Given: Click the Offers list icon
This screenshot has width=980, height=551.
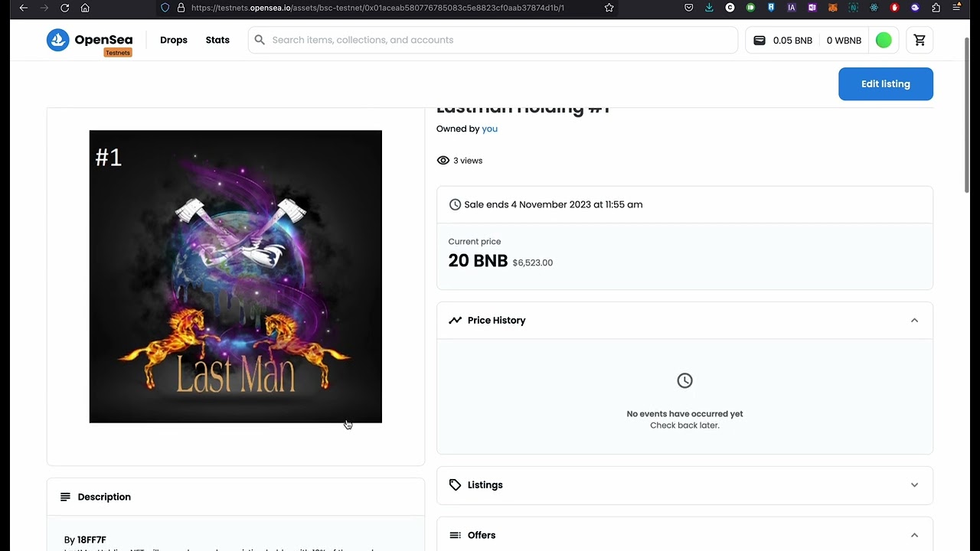Looking at the screenshot, I should pyautogui.click(x=455, y=535).
